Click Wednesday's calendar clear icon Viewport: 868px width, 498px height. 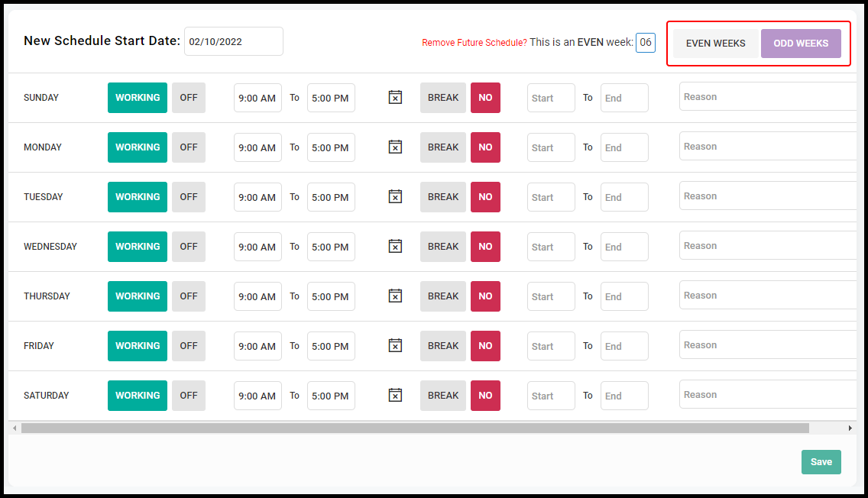click(395, 246)
